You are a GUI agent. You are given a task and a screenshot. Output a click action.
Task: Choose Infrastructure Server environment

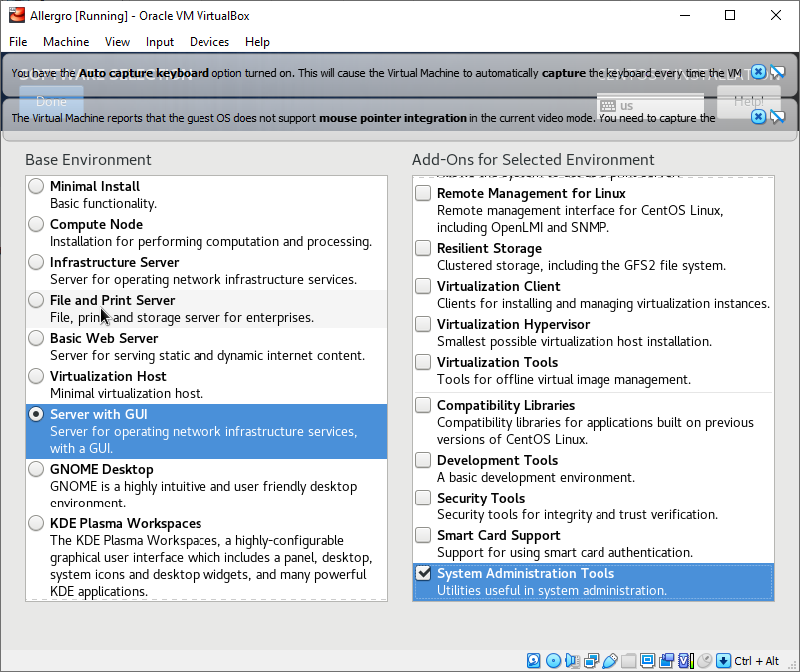point(36,262)
